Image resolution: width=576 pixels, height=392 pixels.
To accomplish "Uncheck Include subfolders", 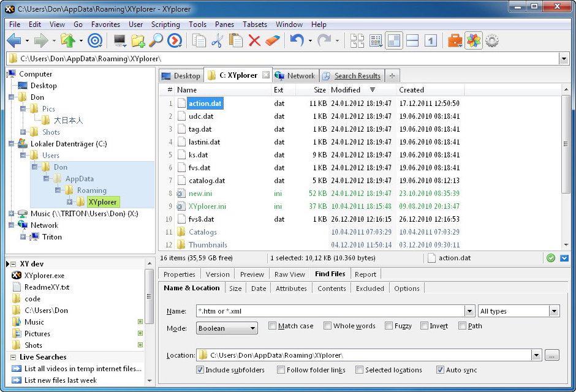I will [200, 369].
